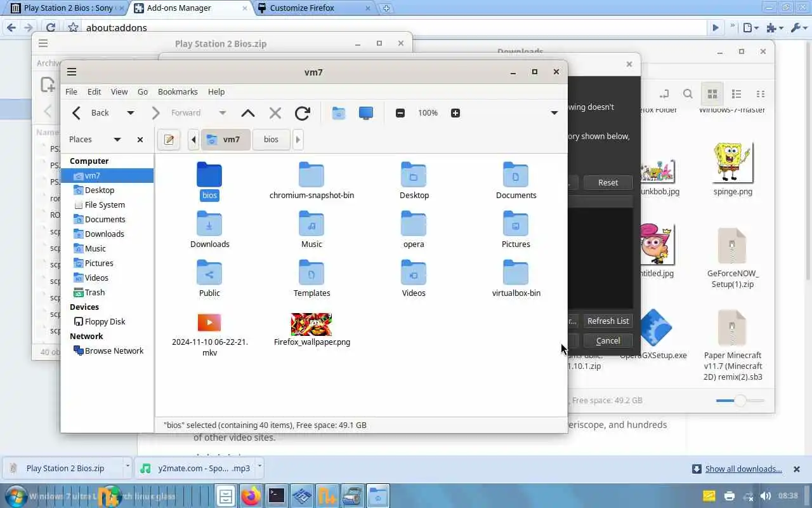Viewport: 812px width, 508px height.
Task: Zoom out with the minus icon
Action: click(400, 113)
